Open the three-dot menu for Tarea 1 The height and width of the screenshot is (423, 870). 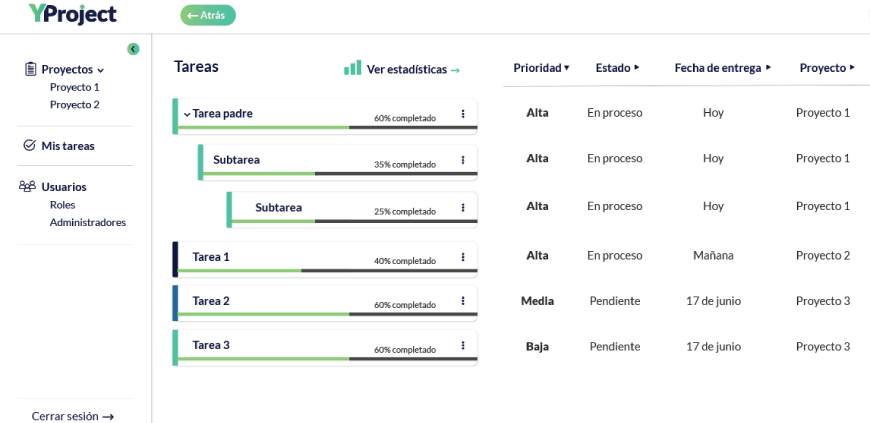click(x=463, y=257)
